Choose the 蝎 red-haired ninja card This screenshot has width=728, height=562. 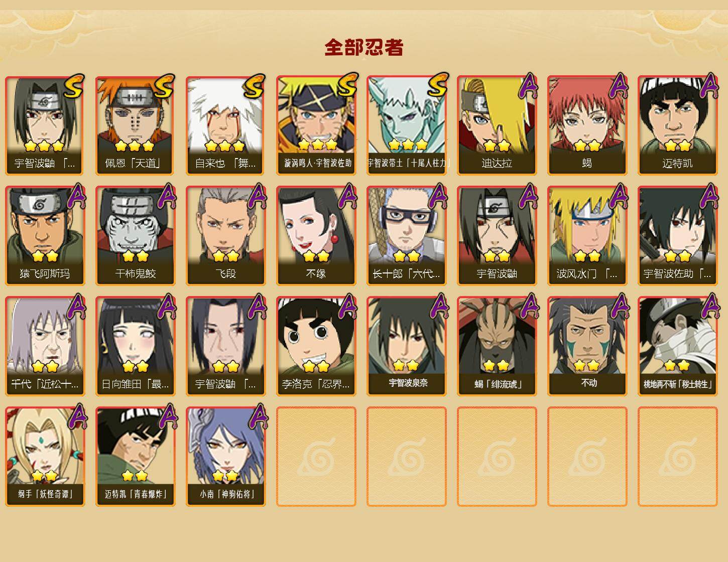pos(587,125)
